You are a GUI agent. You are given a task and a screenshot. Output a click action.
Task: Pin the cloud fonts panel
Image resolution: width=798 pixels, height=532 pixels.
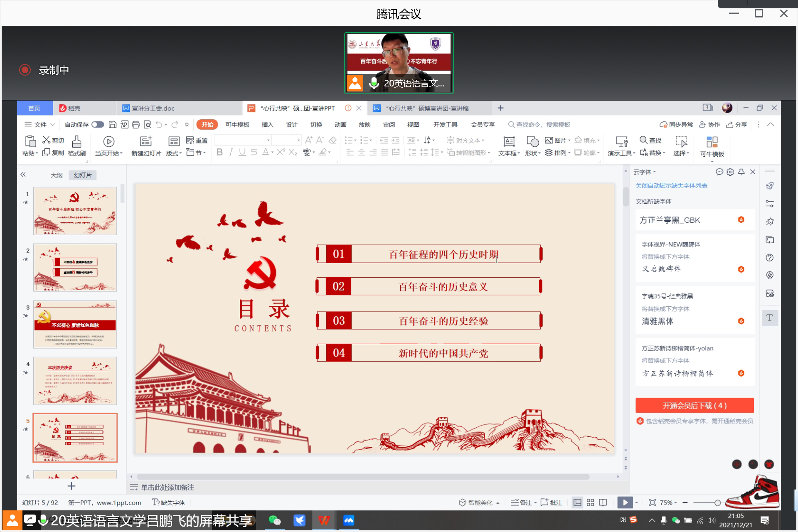pyautogui.click(x=741, y=172)
